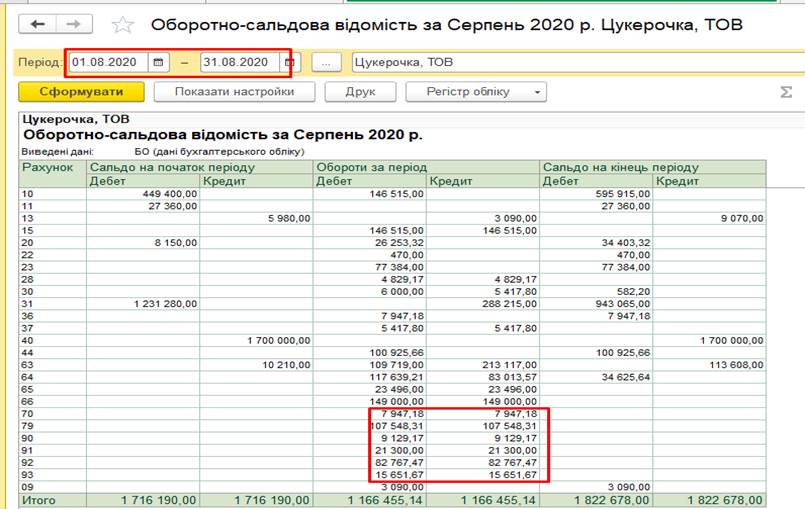Click the end date field 31.08.2020
This screenshot has width=805, height=509.
tap(240, 63)
